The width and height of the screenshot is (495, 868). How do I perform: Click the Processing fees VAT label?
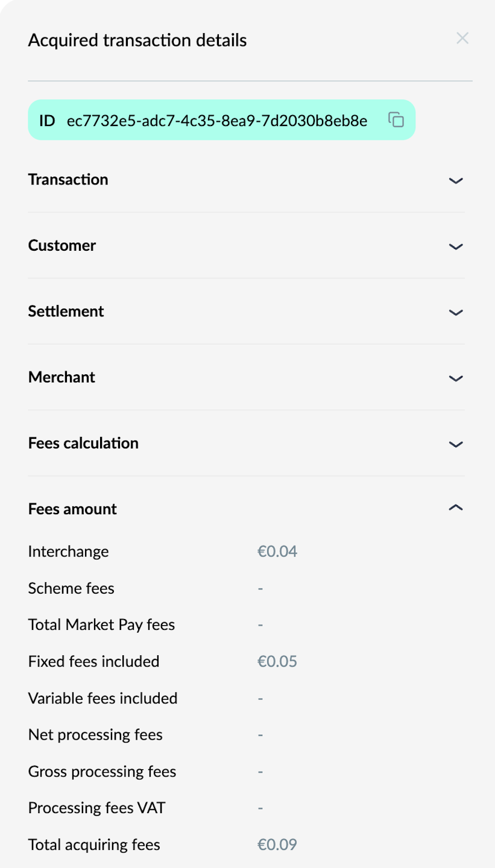(96, 808)
